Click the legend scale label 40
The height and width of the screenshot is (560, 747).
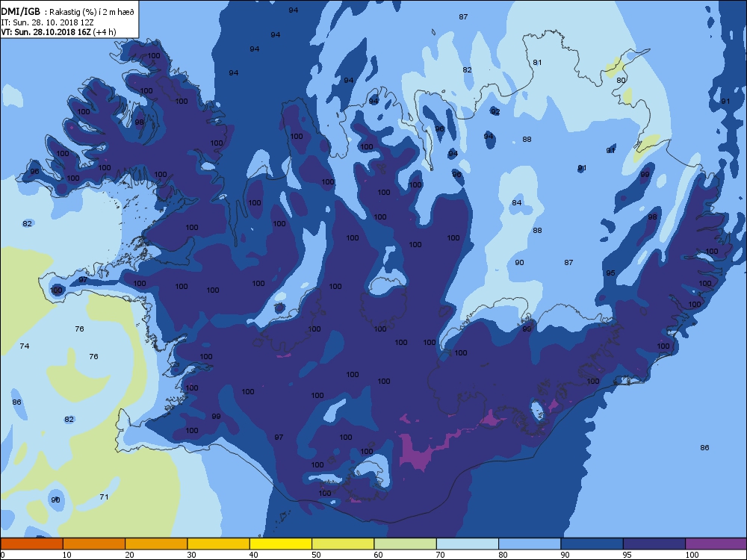pos(254,555)
